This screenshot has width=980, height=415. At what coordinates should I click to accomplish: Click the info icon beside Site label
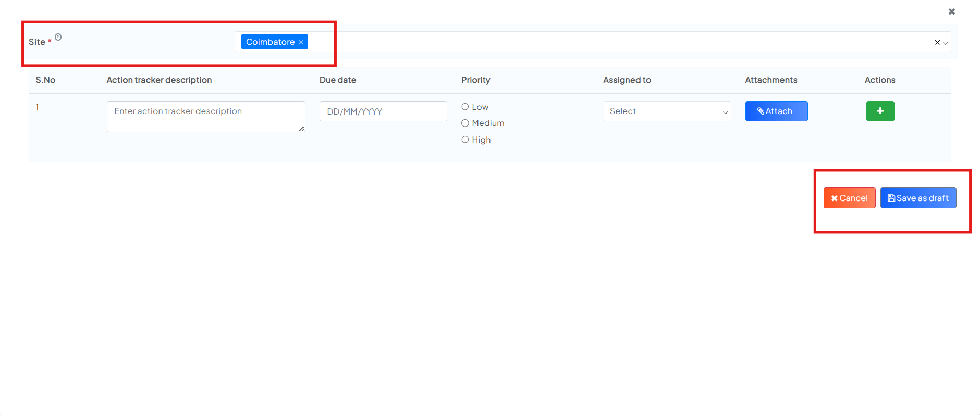click(x=58, y=37)
